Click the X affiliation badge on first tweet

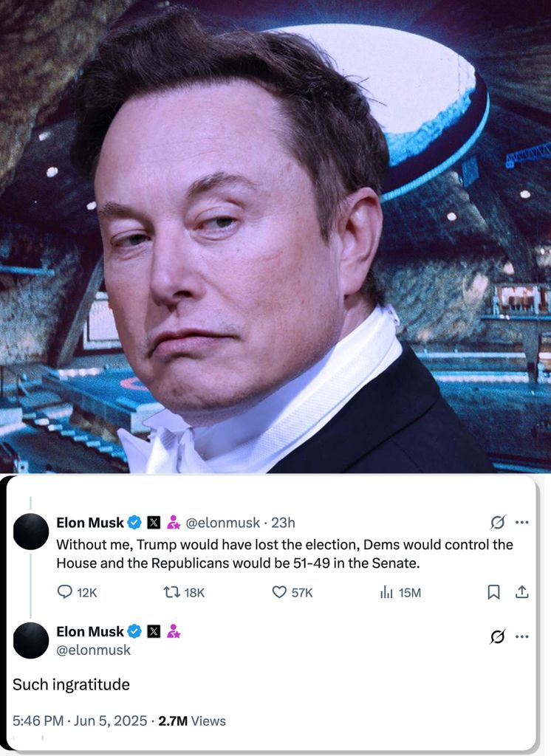[x=154, y=522]
